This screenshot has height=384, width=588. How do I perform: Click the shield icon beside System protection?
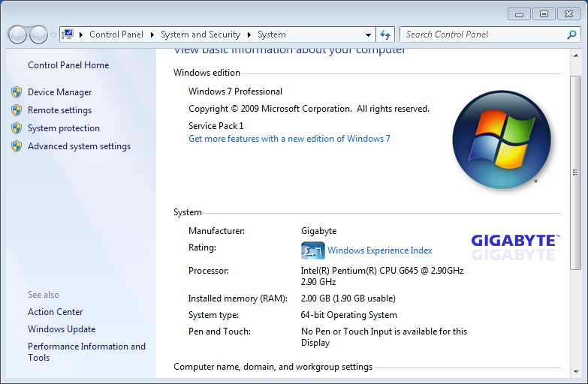[x=17, y=128]
